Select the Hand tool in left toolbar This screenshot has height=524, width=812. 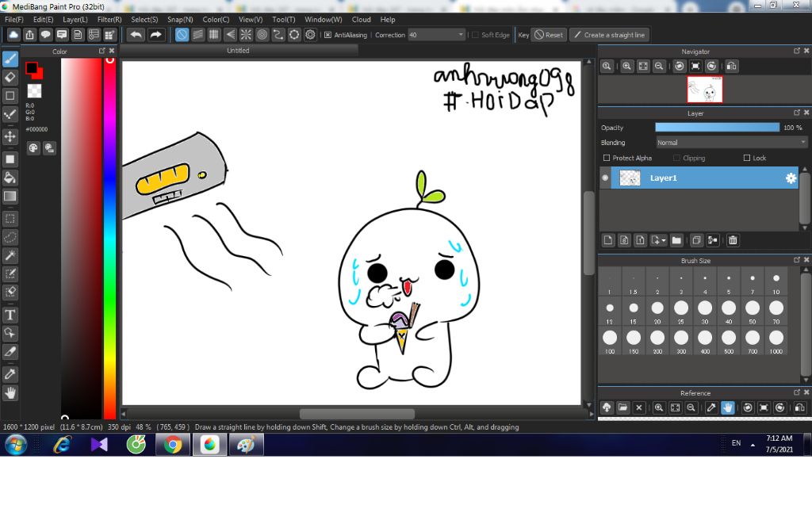click(10, 393)
